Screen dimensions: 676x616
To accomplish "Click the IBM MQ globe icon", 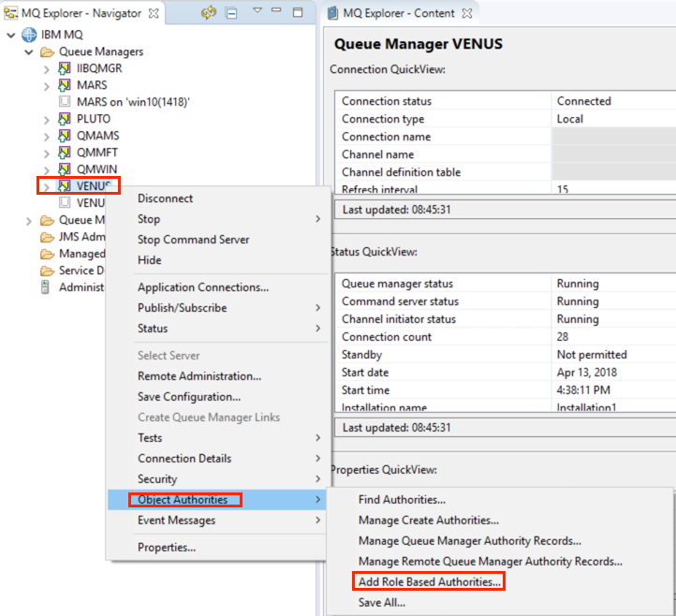I will 29,35.
